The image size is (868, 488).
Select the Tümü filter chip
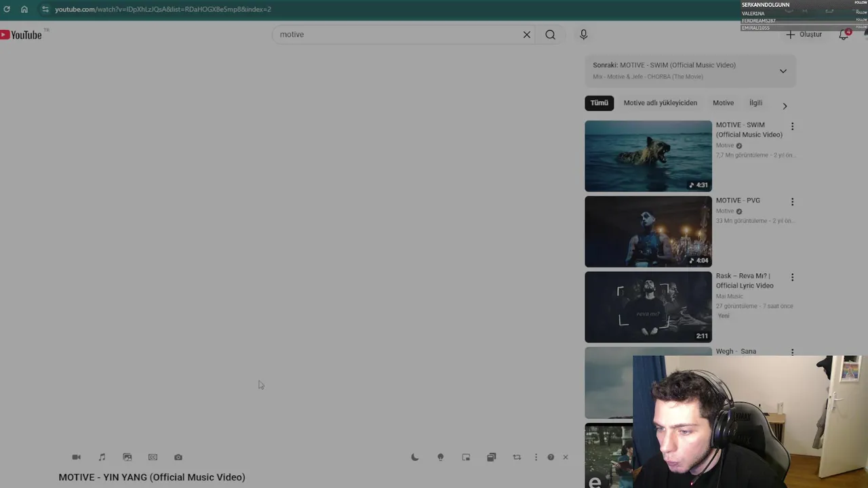pos(599,103)
